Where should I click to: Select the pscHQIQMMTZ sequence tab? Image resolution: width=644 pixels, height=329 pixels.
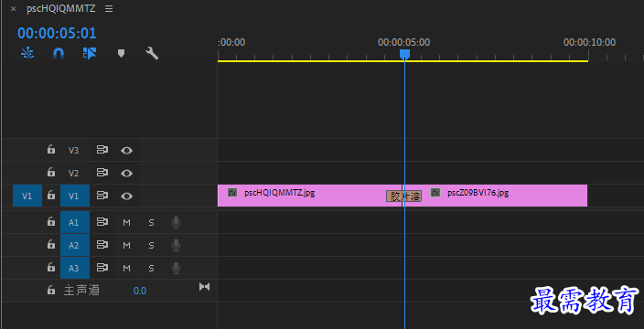61,8
